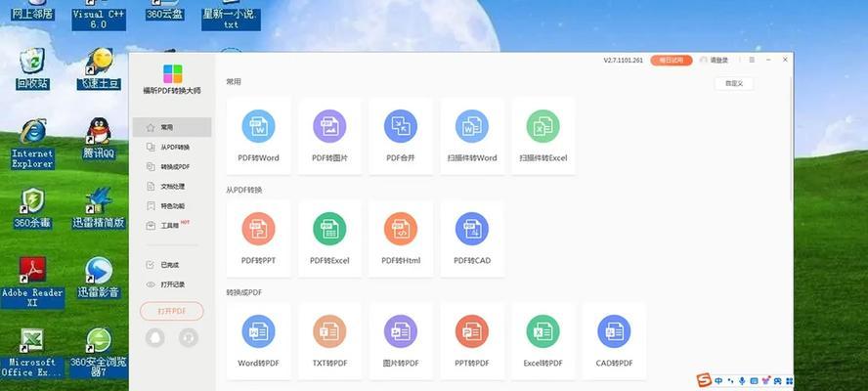The width and height of the screenshot is (868, 391).
Task: Open the PDF转图片 tool
Action: [329, 136]
